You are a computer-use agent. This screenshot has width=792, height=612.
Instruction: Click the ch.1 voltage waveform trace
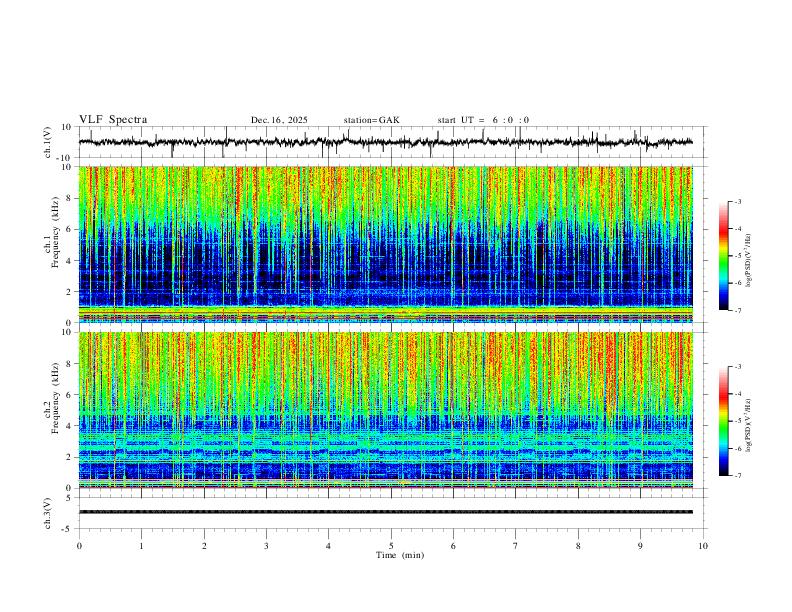point(386,142)
